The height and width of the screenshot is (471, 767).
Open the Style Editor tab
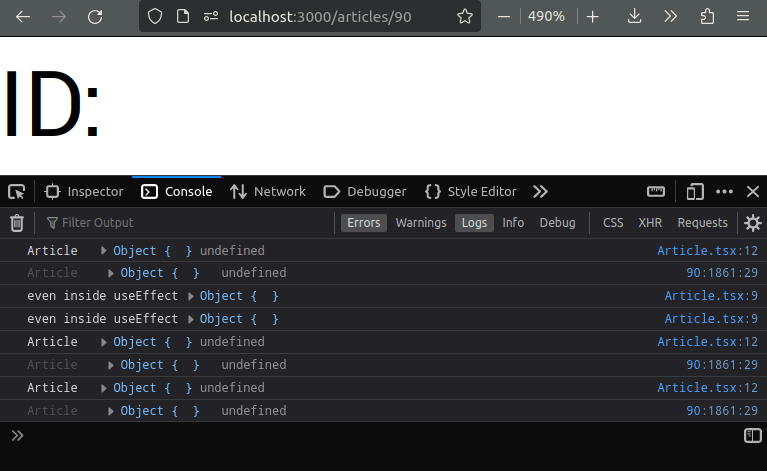(471, 192)
